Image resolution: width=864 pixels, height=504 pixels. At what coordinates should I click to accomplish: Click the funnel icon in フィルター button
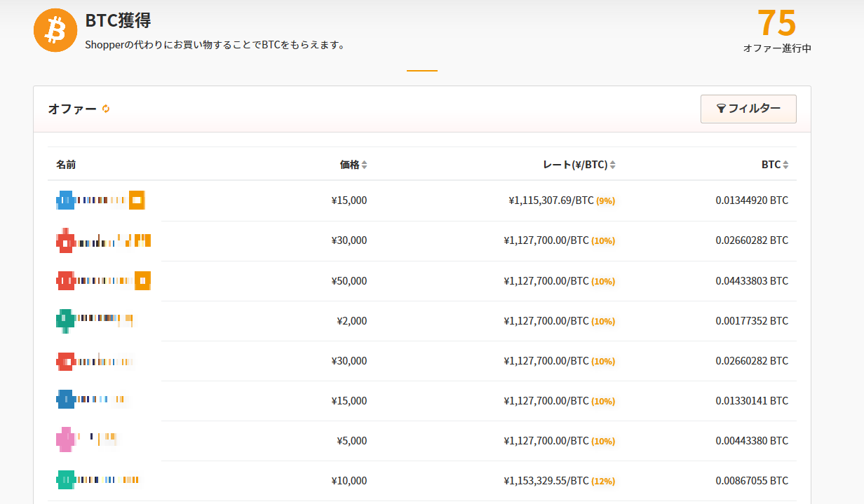tap(720, 109)
